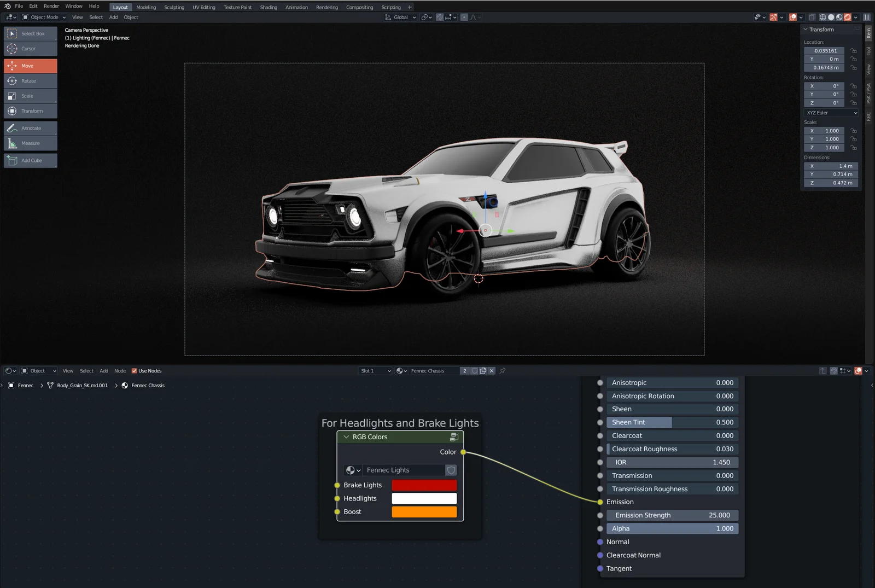
Task: Choose the Annotate tool
Action: coord(30,129)
